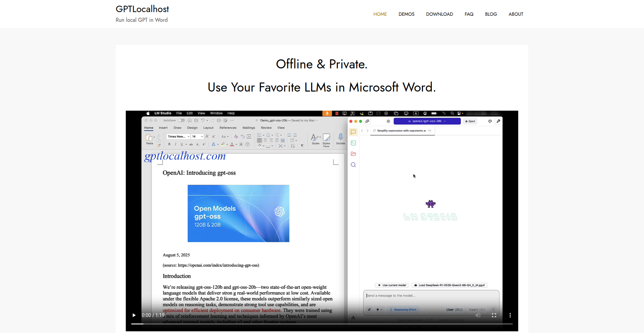
Task: Toggle Subscript in Word ribbon
Action: coord(198,144)
